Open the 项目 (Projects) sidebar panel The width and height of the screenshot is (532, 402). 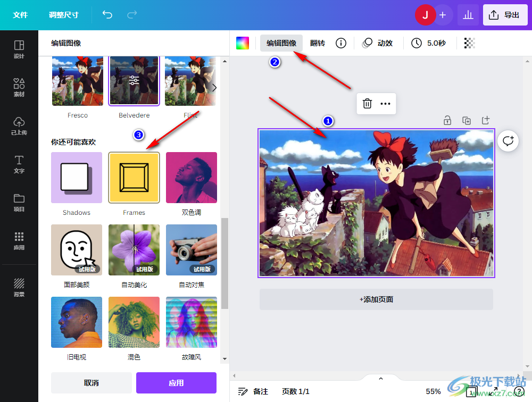tap(19, 203)
